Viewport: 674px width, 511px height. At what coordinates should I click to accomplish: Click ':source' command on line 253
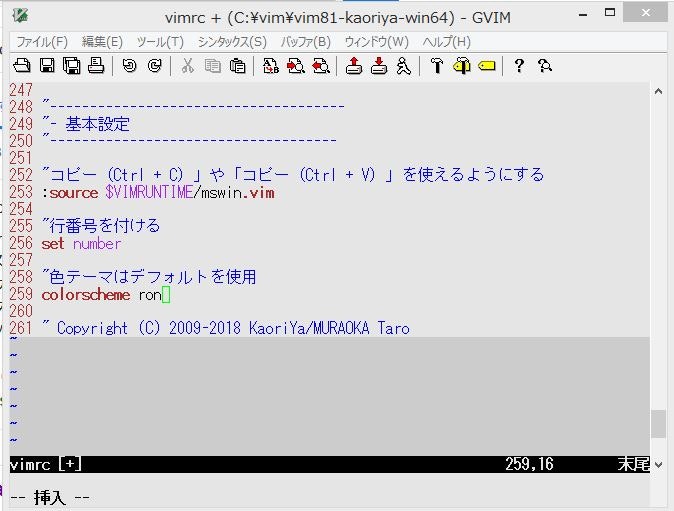point(70,193)
